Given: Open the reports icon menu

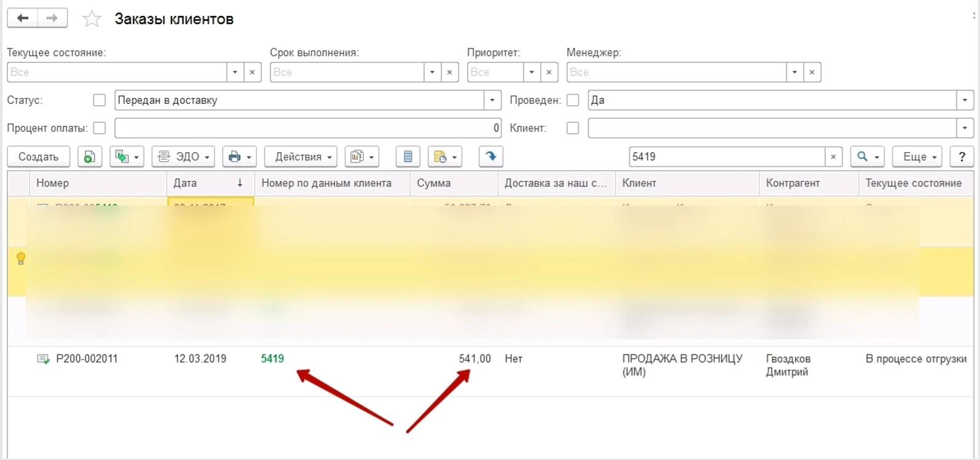Looking at the screenshot, I should (x=362, y=157).
